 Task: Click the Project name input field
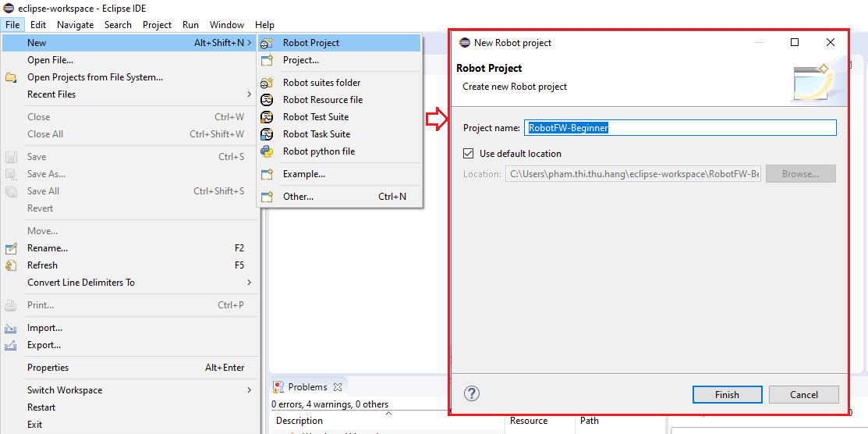(x=680, y=127)
